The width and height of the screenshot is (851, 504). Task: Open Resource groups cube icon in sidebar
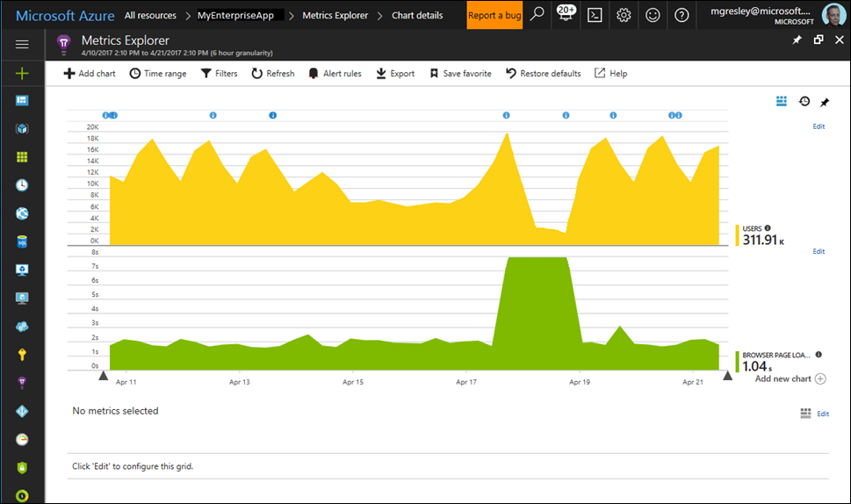pyautogui.click(x=22, y=128)
